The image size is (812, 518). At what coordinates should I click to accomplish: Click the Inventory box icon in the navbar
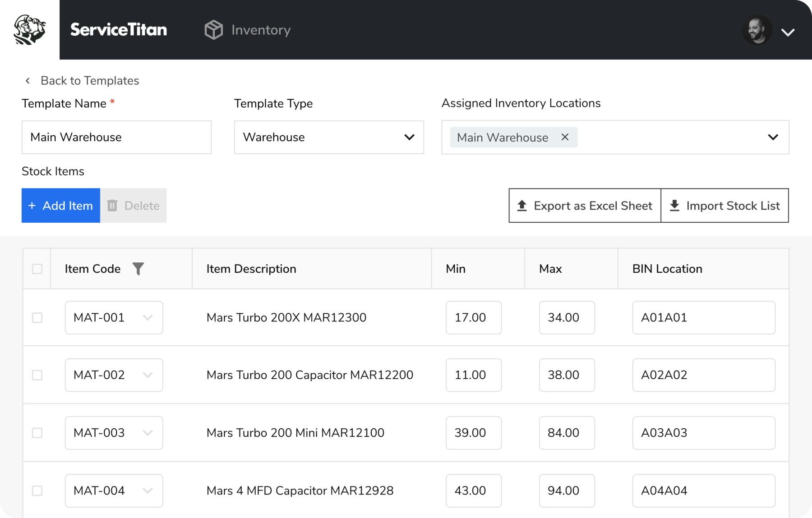pos(213,29)
